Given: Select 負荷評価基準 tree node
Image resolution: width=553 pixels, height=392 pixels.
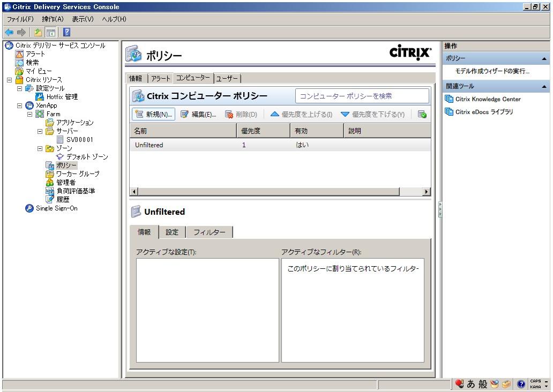Looking at the screenshot, I should point(76,191).
